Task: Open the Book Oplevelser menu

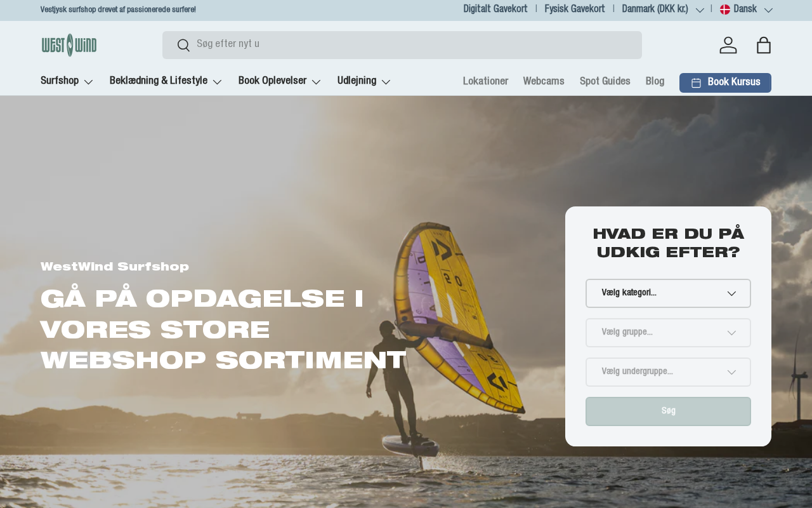Action: [280, 81]
